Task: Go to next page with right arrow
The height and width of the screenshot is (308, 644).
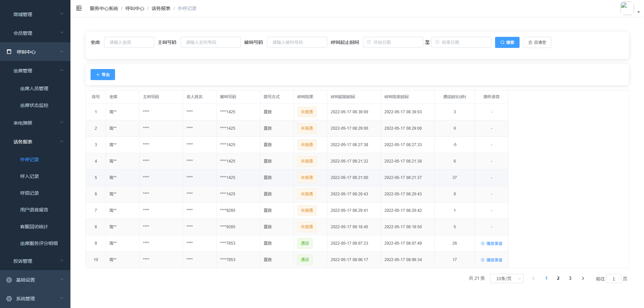Action: (x=583, y=279)
